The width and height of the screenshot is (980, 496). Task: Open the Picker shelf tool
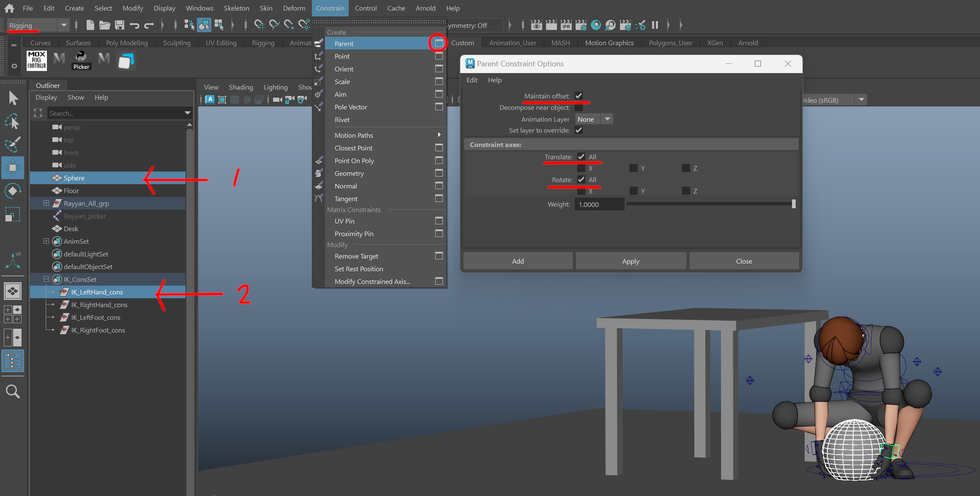pyautogui.click(x=81, y=60)
